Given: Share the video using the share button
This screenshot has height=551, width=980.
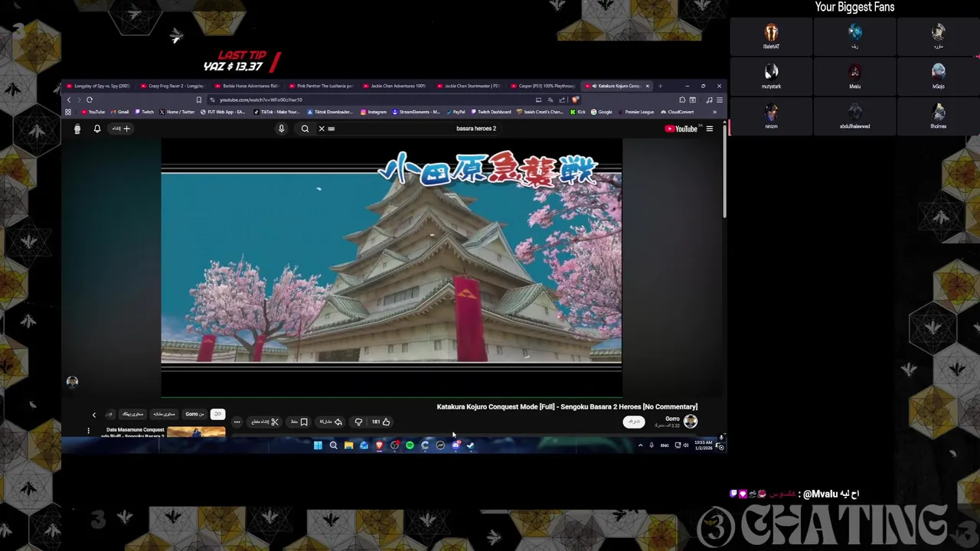Looking at the screenshot, I should (x=331, y=422).
